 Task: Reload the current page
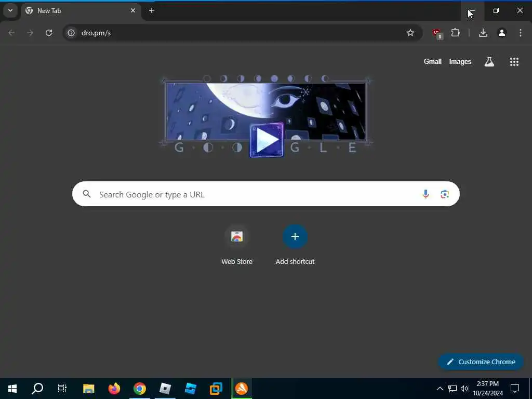coord(49,33)
